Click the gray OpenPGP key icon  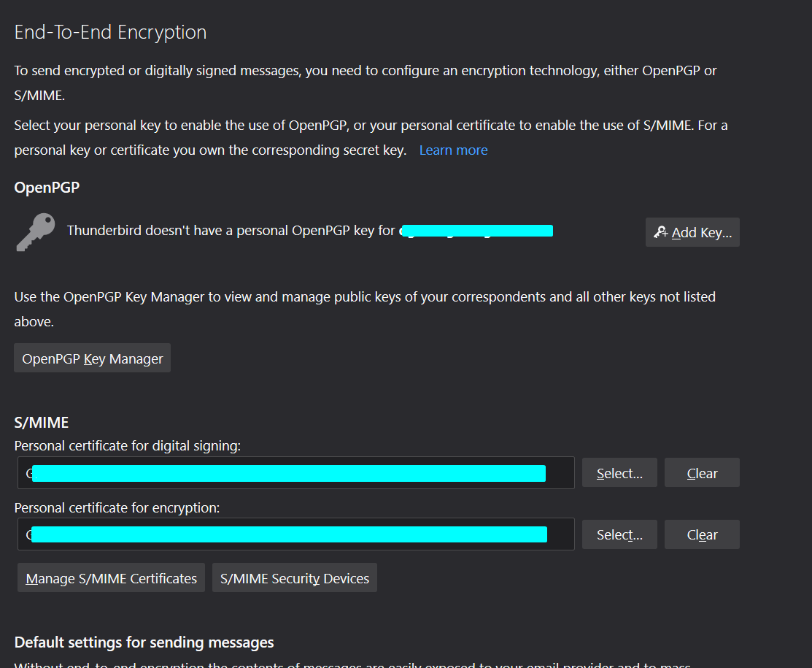coord(36,232)
